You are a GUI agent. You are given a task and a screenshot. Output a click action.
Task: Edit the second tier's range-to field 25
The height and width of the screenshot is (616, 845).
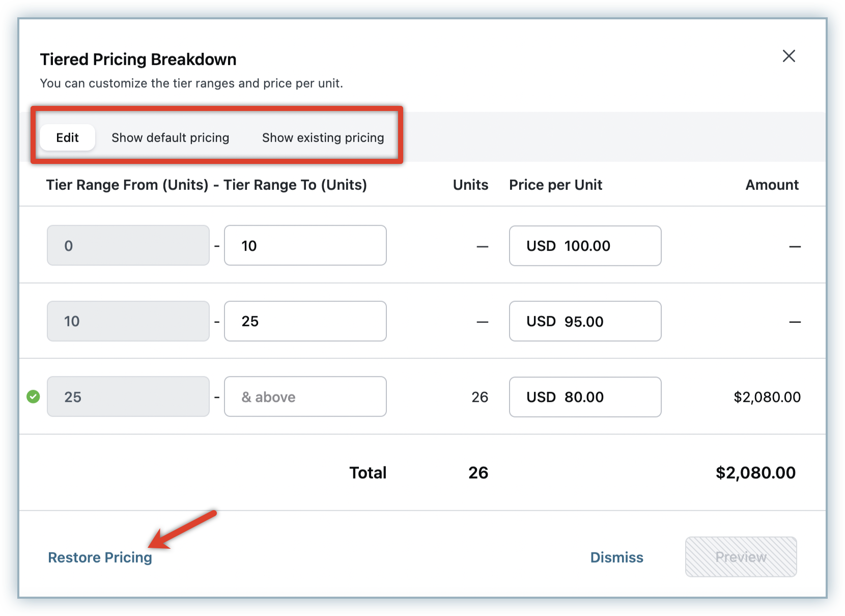305,321
